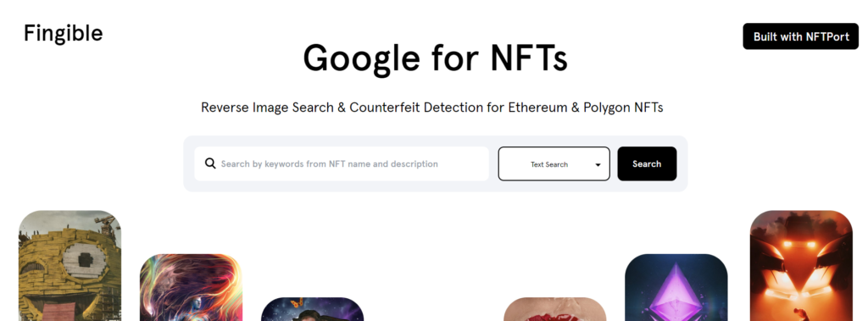Open the Built with NFTPort link
The height and width of the screenshot is (321, 868).
pos(800,36)
